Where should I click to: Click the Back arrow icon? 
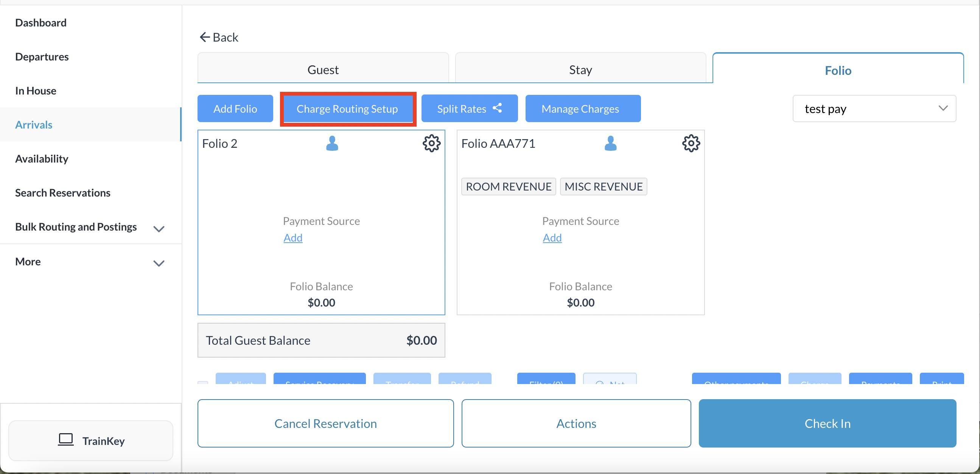(x=205, y=37)
